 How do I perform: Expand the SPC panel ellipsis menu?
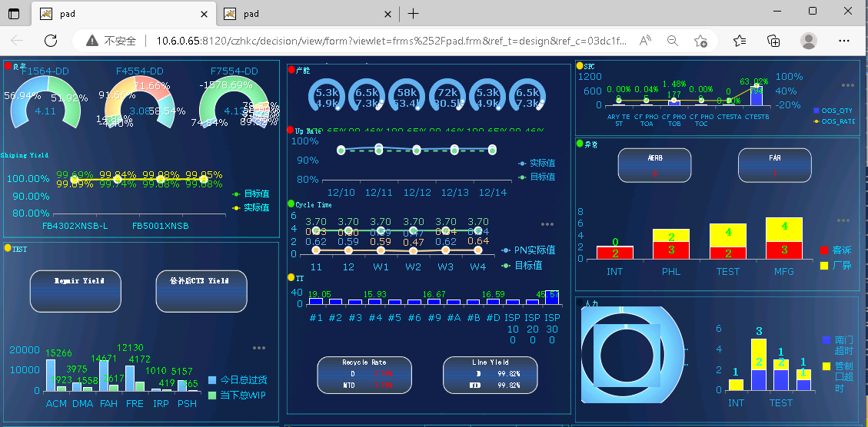(x=847, y=85)
